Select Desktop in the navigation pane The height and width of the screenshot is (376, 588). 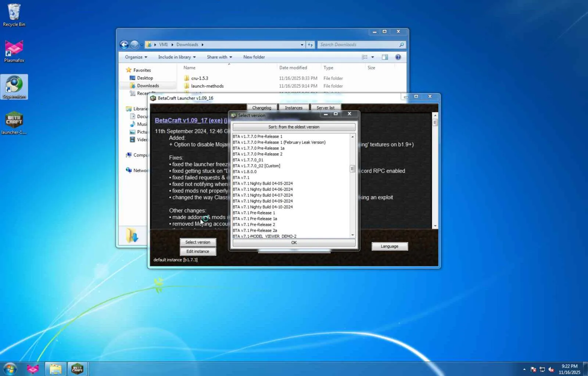[145, 78]
